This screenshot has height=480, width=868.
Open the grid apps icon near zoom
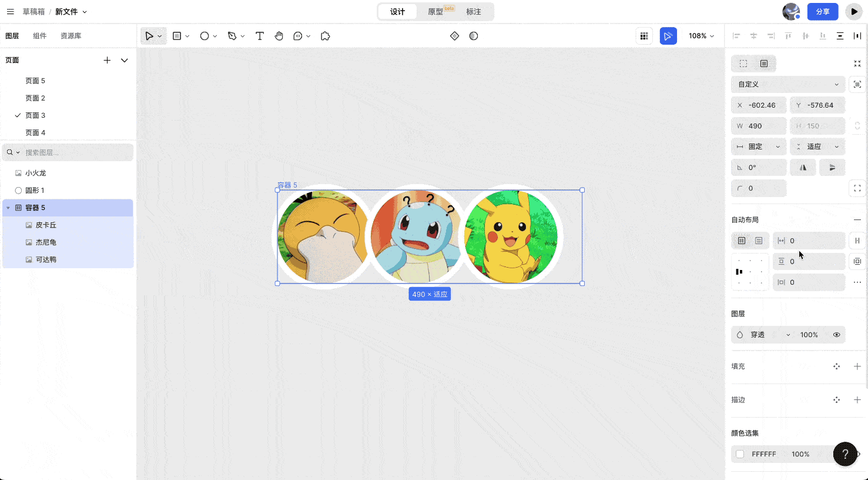click(x=644, y=36)
